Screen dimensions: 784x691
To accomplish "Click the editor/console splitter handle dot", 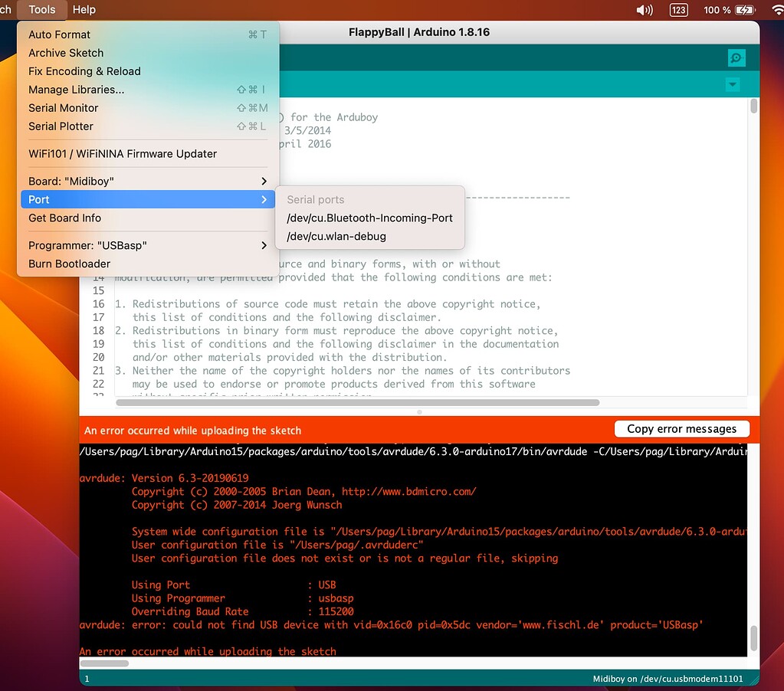I will pyautogui.click(x=419, y=412).
